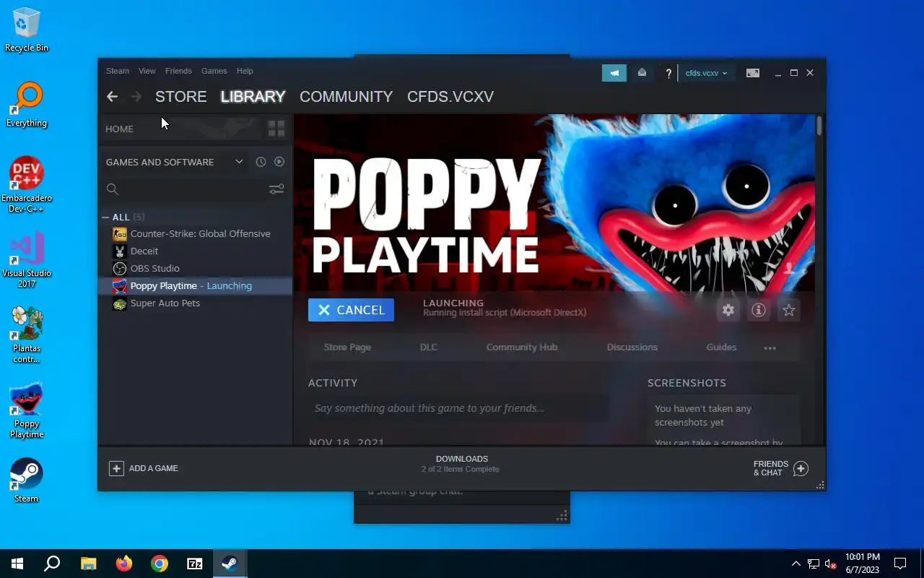Click the Add a Game button
The height and width of the screenshot is (578, 924).
(x=144, y=468)
